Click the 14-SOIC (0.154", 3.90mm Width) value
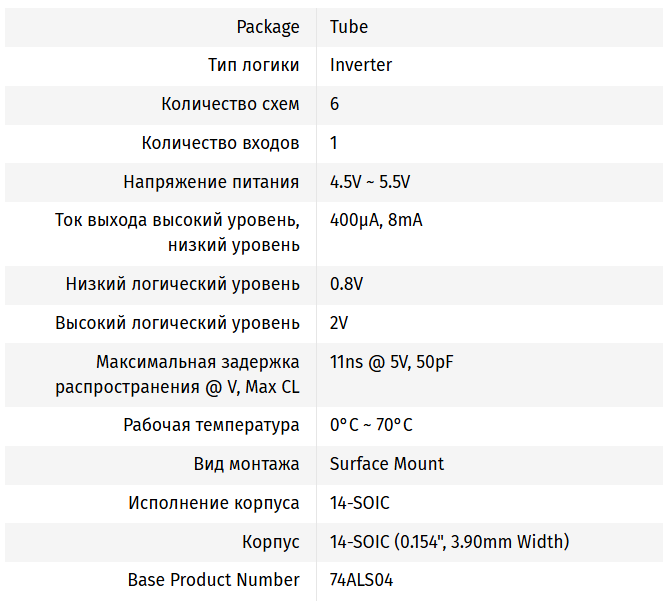663x604 pixels. point(449,542)
